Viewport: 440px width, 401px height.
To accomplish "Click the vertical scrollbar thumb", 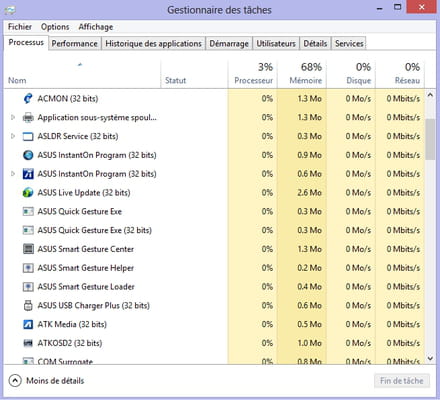I will point(430,139).
